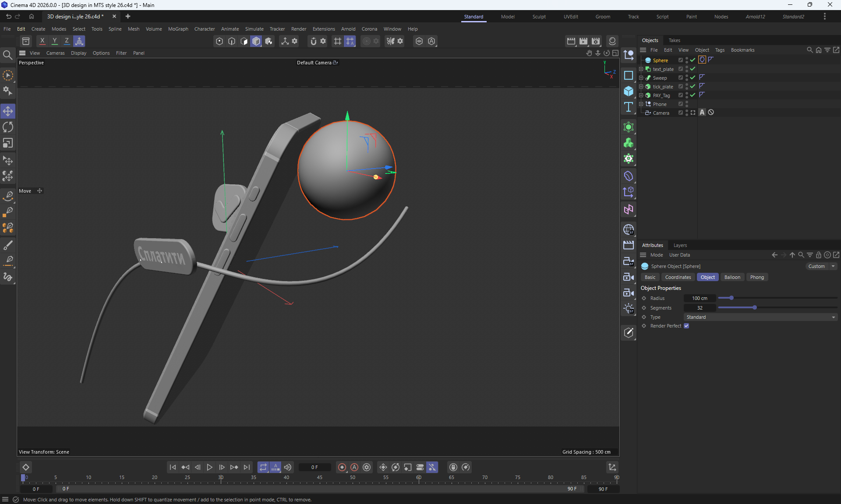The width and height of the screenshot is (841, 504).
Task: Open the MoGraph menu
Action: click(x=178, y=29)
